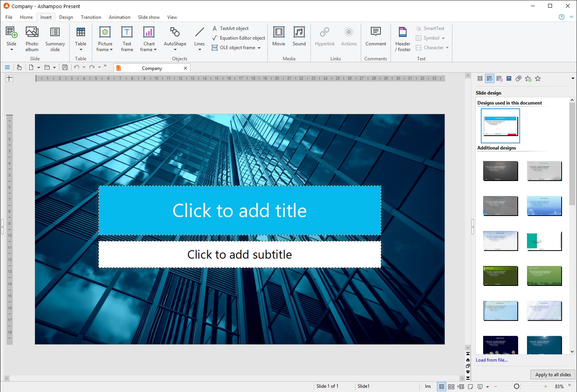Open the File menu
577x392 pixels.
(x=9, y=17)
